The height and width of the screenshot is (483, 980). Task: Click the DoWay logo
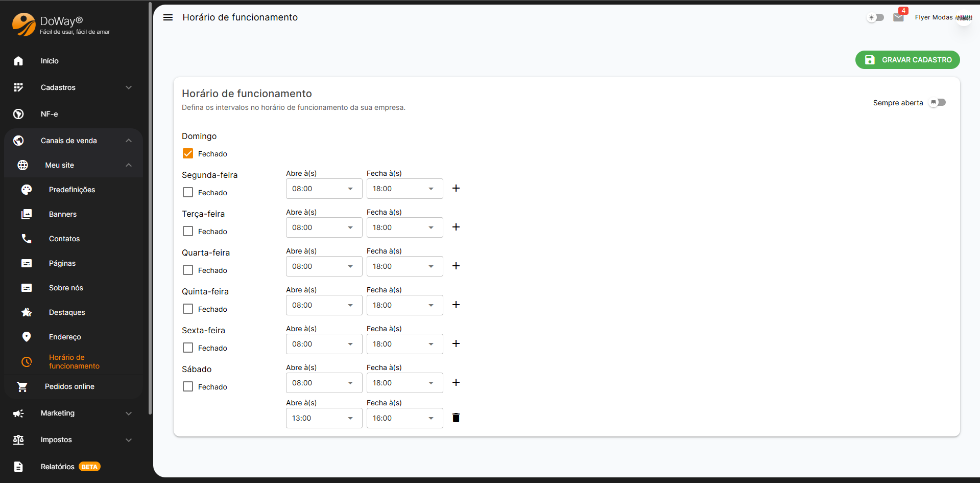coord(24,25)
